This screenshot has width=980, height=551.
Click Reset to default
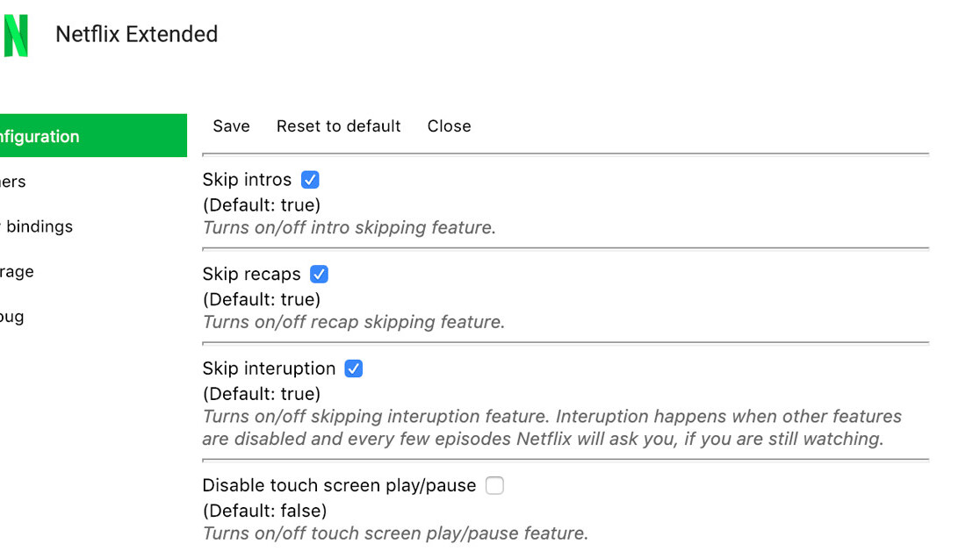tap(338, 126)
